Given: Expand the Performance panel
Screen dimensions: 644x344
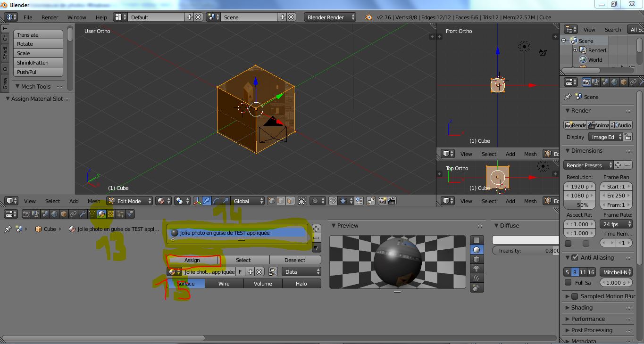Looking at the screenshot, I should point(588,319).
